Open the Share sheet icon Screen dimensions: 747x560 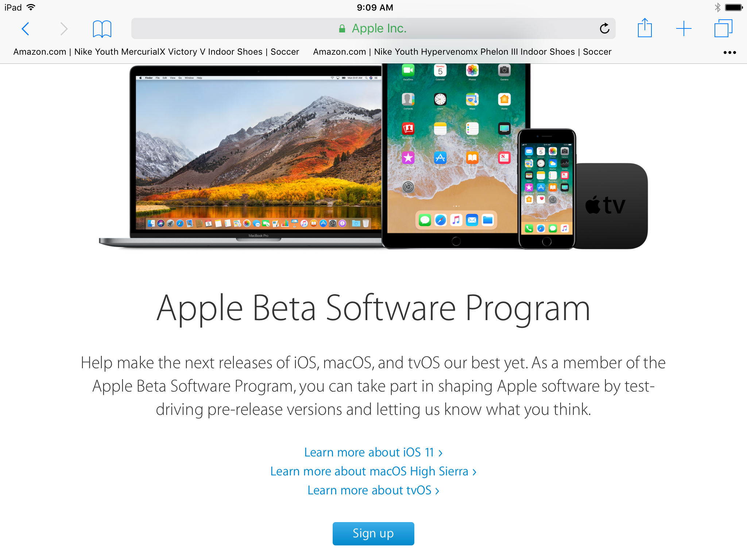pyautogui.click(x=645, y=28)
